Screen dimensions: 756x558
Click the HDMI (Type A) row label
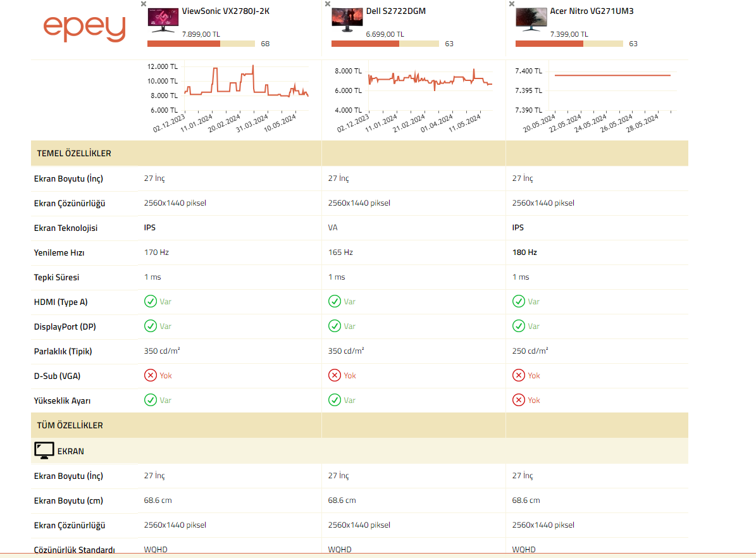(x=61, y=302)
